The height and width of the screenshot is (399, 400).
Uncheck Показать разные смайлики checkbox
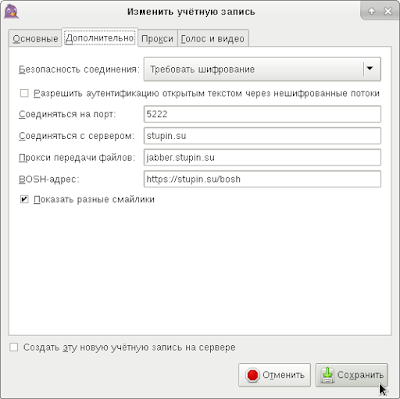click(24, 199)
